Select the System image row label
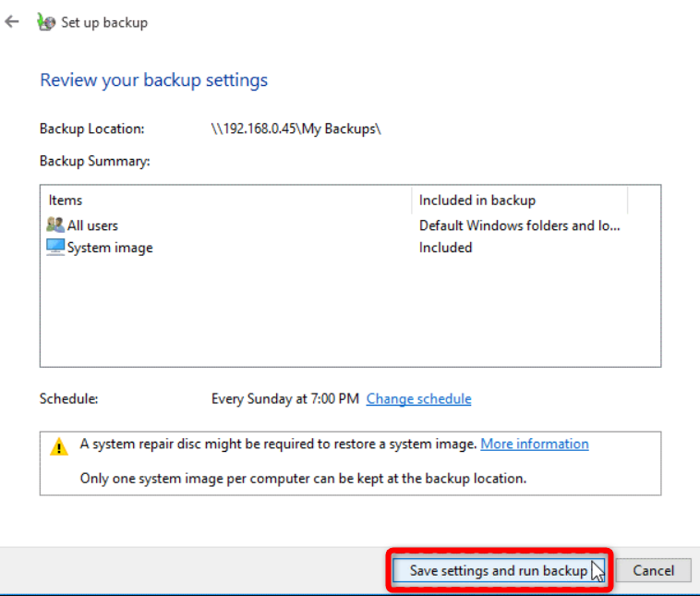 click(110, 248)
